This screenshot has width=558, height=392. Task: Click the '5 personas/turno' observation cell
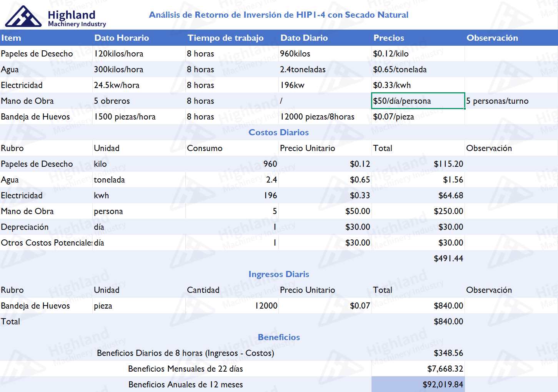(x=497, y=101)
